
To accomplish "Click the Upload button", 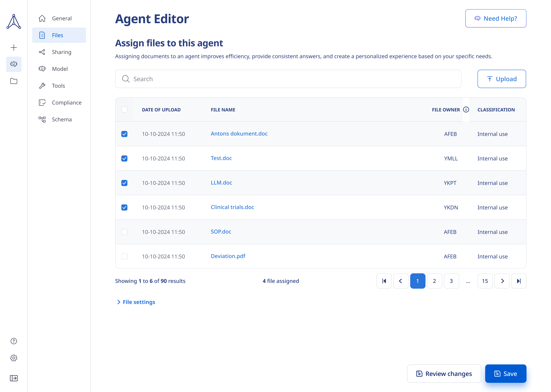I will [x=502, y=79].
